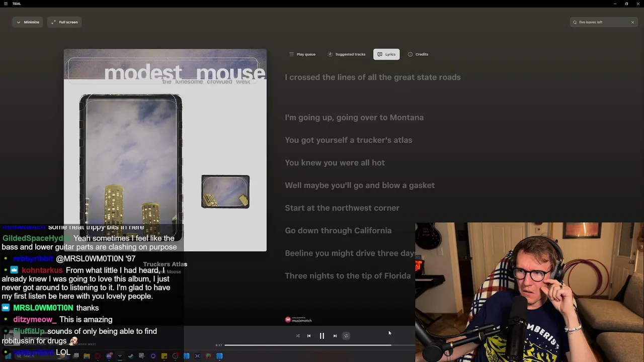The height and width of the screenshot is (362, 644).
Task: Click the Truckers Atlas track title
Action: (165, 264)
